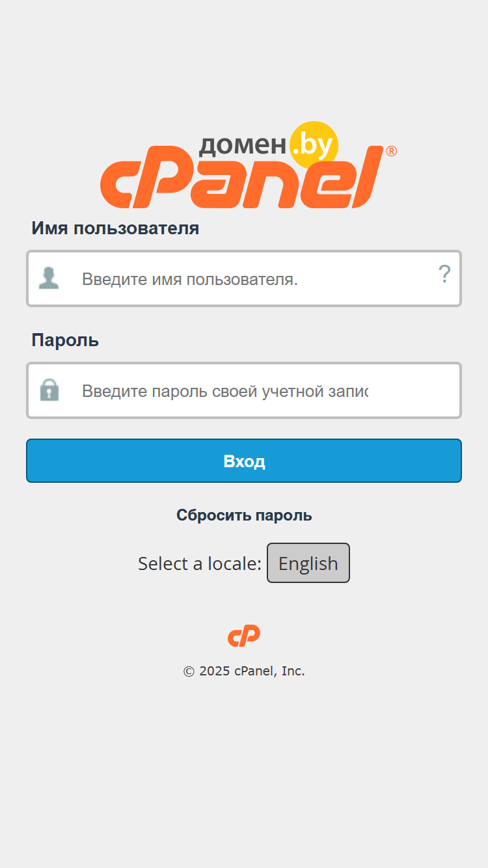Open the question mark help icon

point(444,275)
